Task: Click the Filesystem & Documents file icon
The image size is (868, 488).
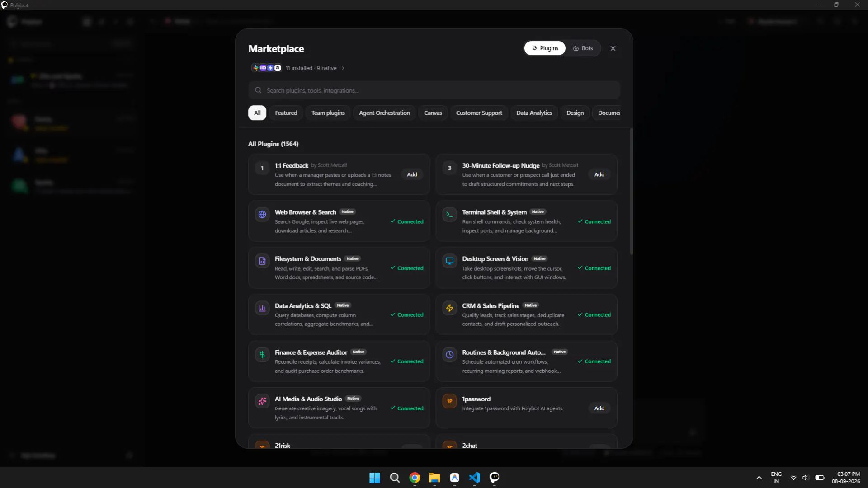Action: pyautogui.click(x=262, y=261)
